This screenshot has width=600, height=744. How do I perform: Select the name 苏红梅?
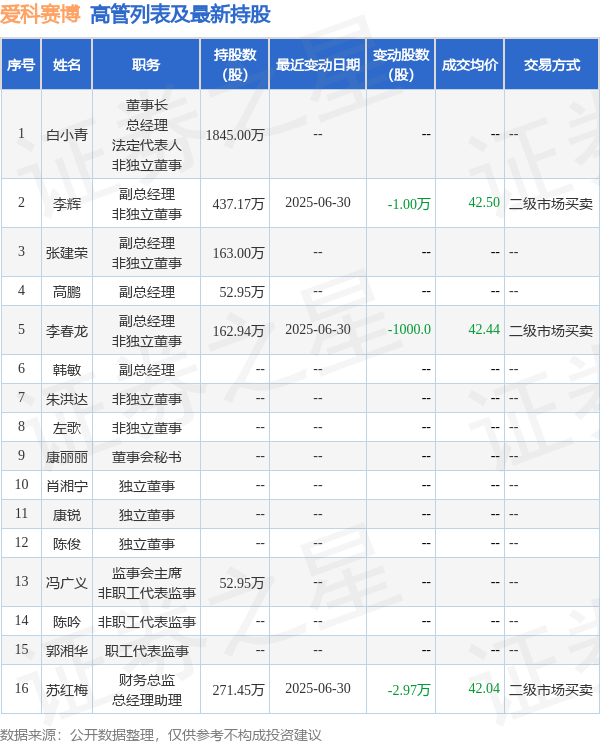pyautogui.click(x=67, y=690)
